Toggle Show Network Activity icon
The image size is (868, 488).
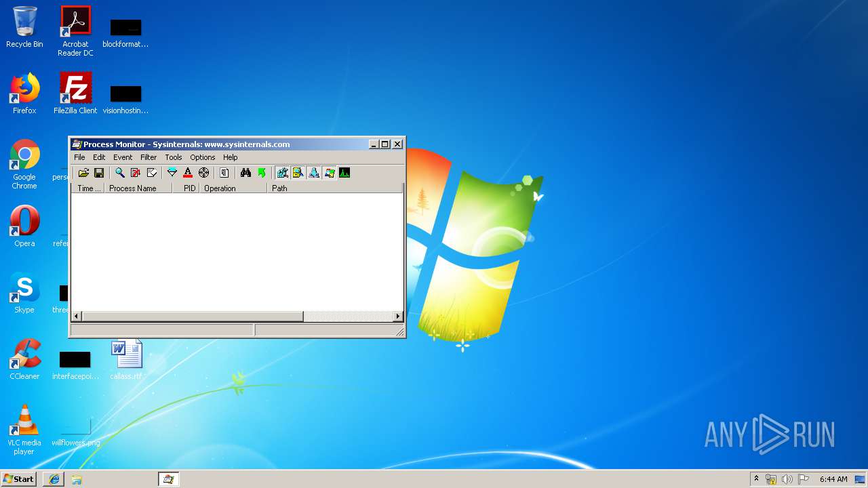(313, 173)
